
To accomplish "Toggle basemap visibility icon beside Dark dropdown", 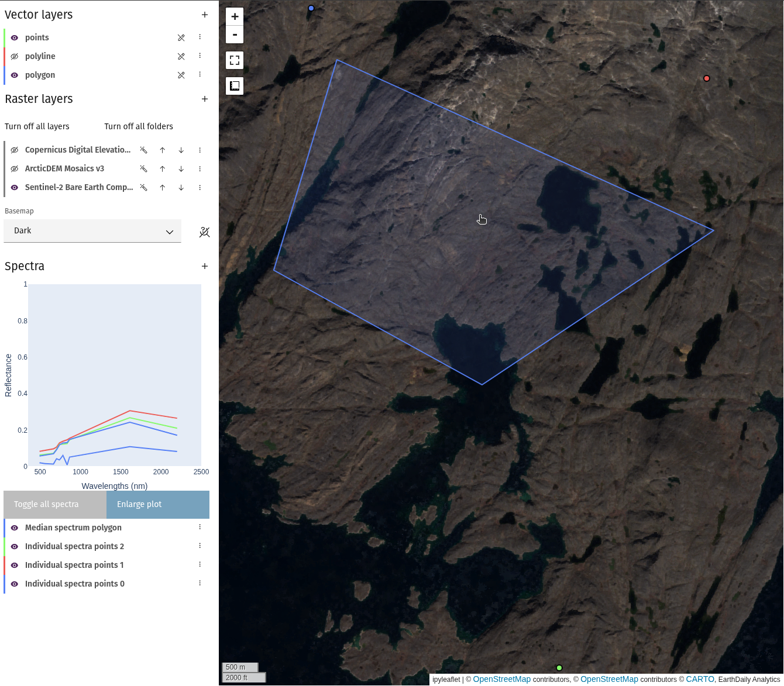I will [204, 232].
